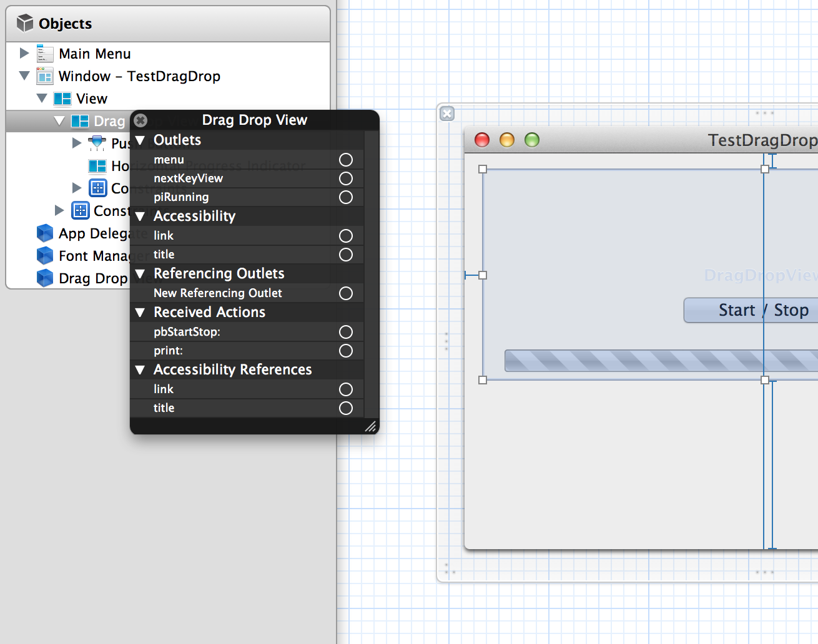
Task: Collapse the Referencing Outlets section
Action: click(x=140, y=274)
